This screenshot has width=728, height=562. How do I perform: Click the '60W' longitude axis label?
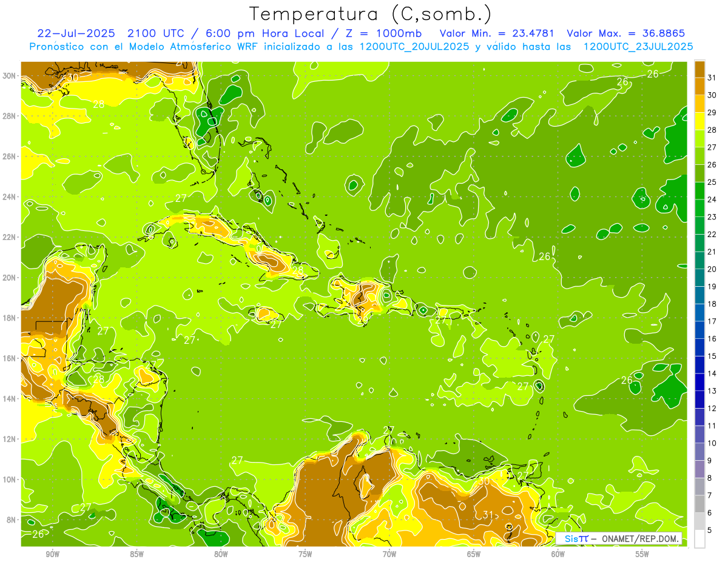(558, 554)
